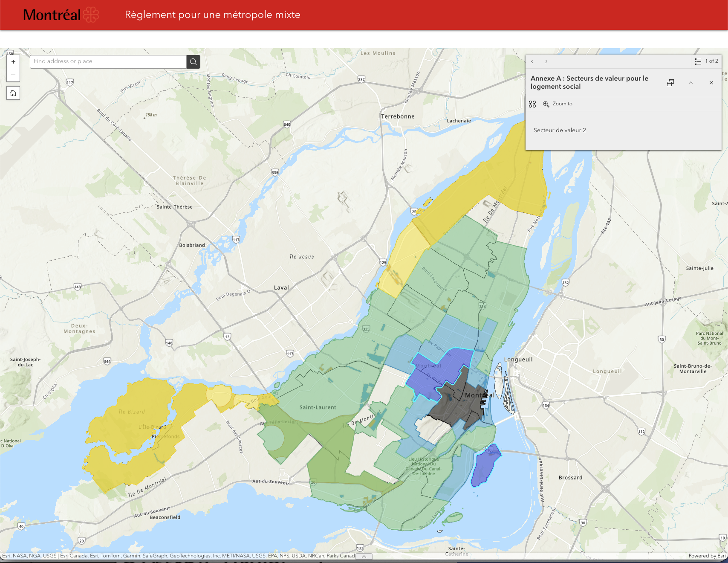Image resolution: width=728 pixels, height=563 pixels.
Task: Click the Terrebonne map label
Action: pos(398,116)
